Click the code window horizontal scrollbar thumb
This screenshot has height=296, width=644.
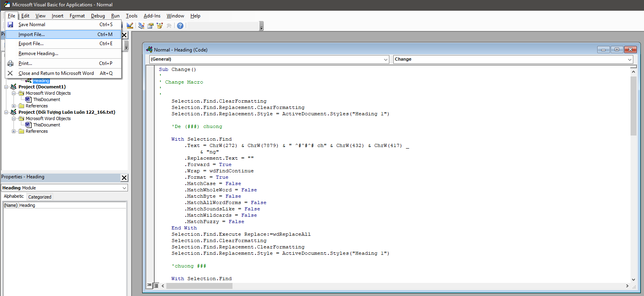pos(199,286)
